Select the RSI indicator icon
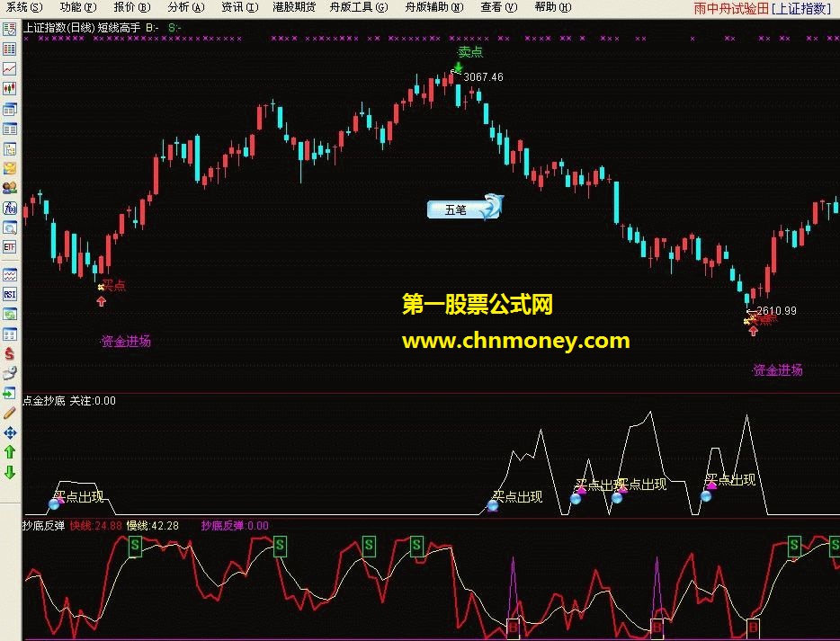The image size is (840, 641). 9,294
